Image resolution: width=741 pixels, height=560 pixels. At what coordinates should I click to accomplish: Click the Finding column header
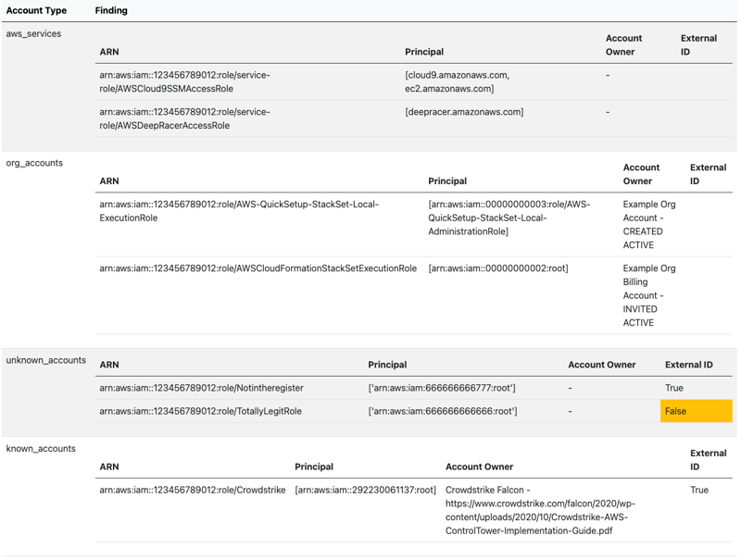[111, 10]
